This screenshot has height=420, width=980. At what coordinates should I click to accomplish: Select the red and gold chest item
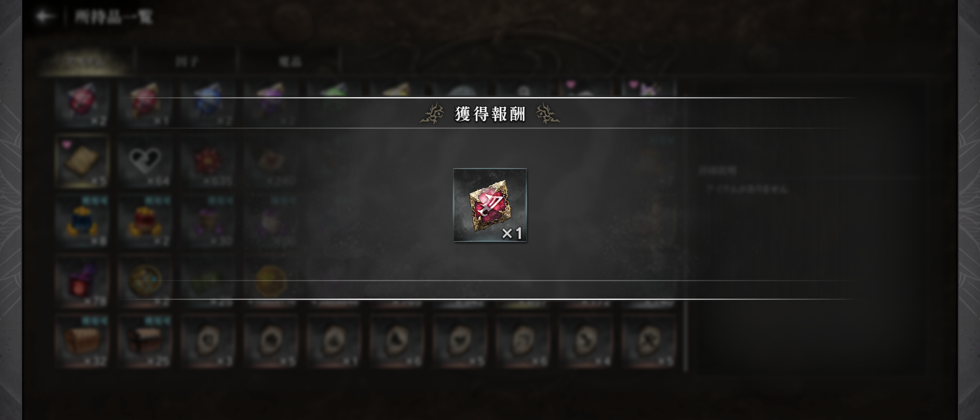(145, 221)
